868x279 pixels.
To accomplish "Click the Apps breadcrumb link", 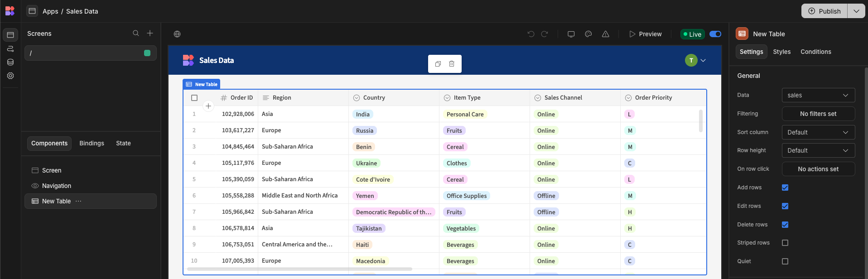I will [x=50, y=11].
